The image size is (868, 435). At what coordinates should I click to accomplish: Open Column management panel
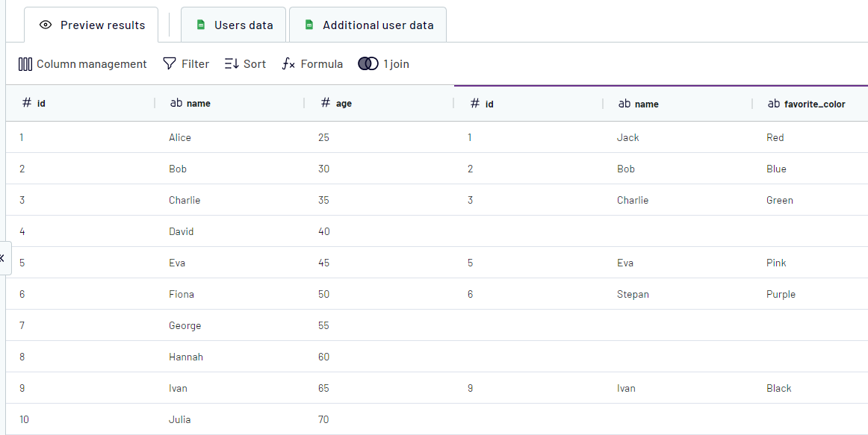[x=82, y=64]
